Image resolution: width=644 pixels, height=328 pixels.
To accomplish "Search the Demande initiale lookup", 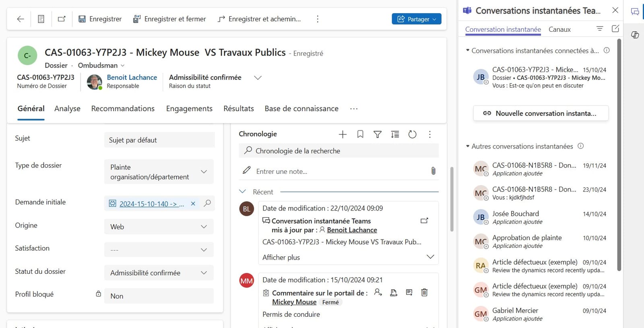I will [x=207, y=204].
